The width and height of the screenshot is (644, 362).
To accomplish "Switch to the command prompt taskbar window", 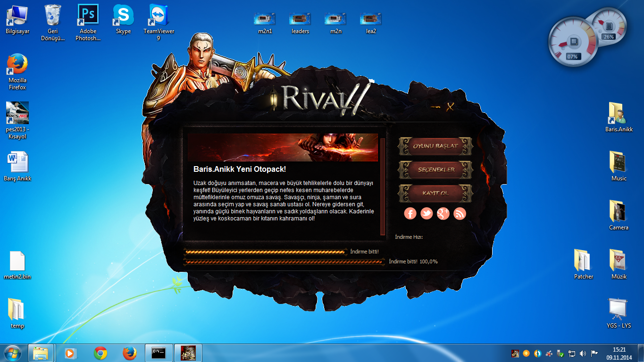I will pos(159,353).
